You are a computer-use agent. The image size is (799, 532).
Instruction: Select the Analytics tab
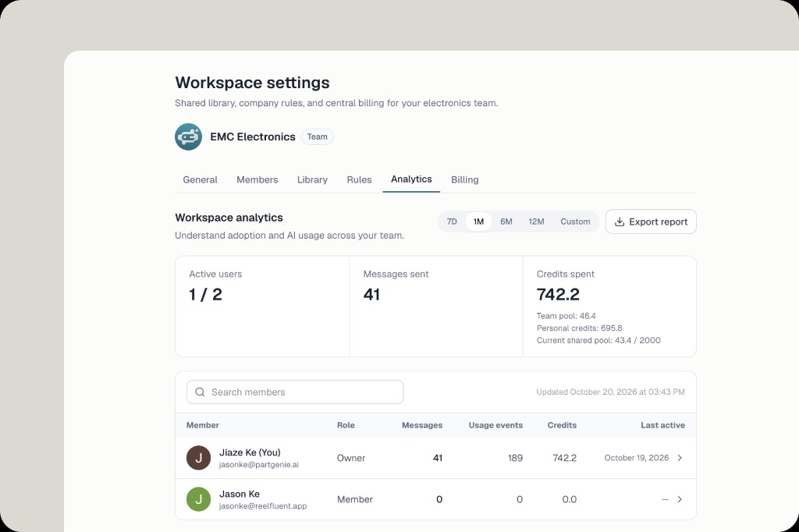click(x=411, y=179)
